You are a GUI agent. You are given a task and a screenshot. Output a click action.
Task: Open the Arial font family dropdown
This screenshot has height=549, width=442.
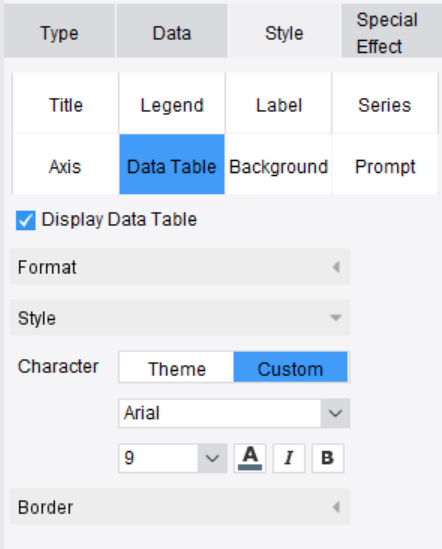click(x=335, y=413)
